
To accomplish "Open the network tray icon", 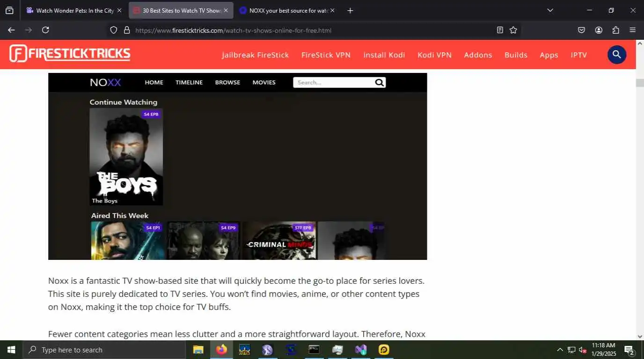I will [x=571, y=350].
